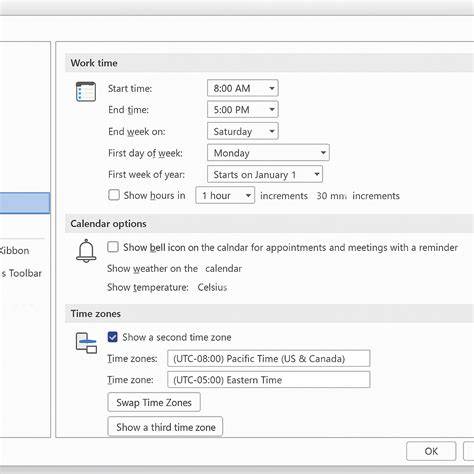Open the Ribbon category in sidebar
Viewport: 474px width, 474px height.
pyautogui.click(x=15, y=251)
